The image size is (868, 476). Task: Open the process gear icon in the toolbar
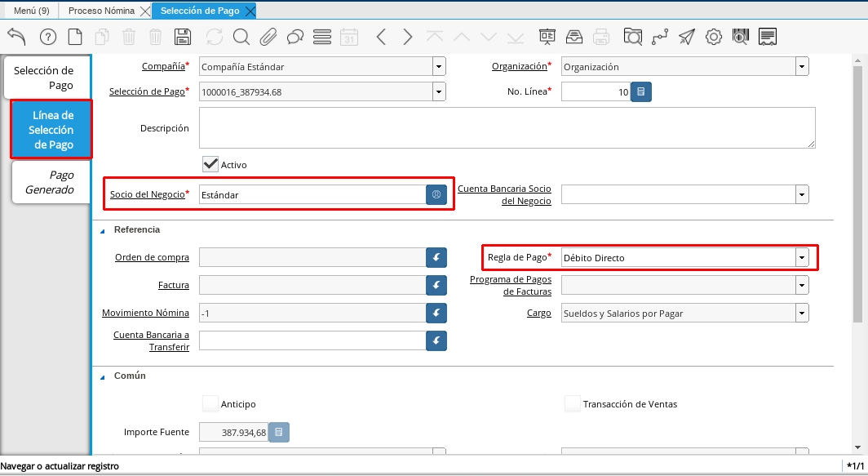(714, 37)
